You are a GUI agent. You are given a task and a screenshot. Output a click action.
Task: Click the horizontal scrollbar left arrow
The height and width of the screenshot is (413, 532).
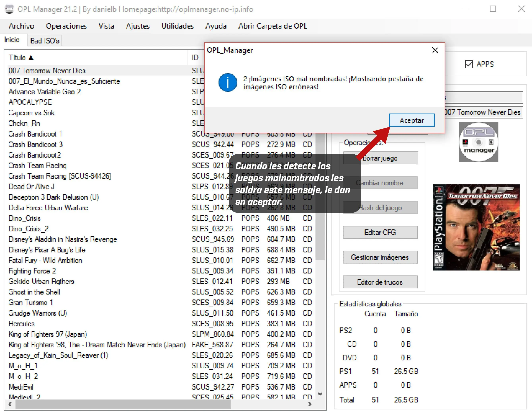(x=10, y=404)
